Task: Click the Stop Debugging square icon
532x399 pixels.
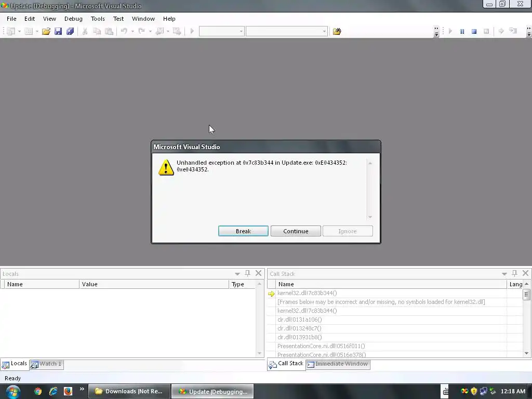Action: (474, 31)
